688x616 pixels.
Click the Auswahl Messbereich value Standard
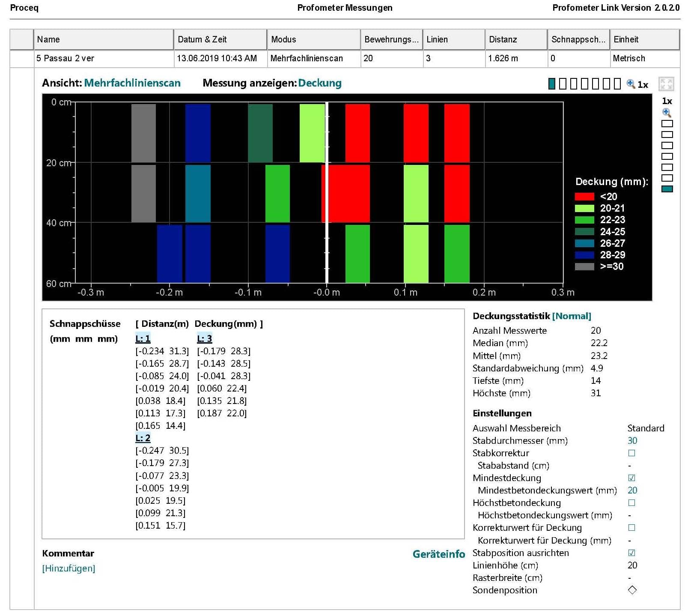coord(646,428)
